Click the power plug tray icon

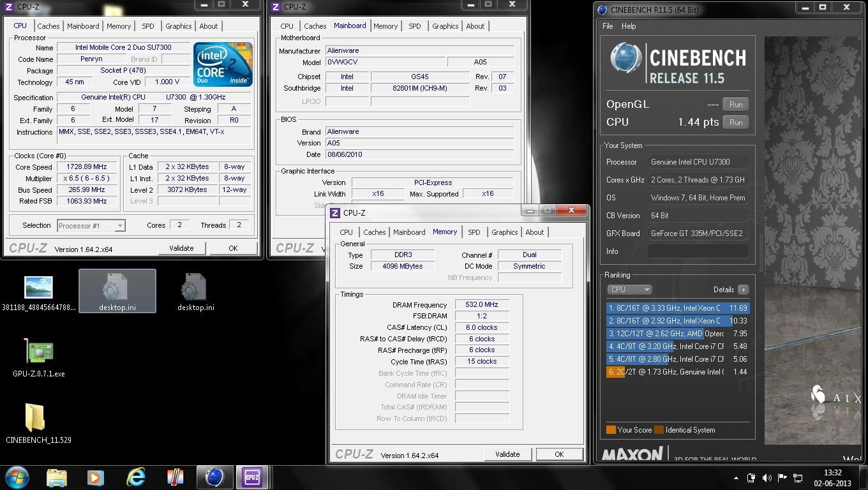(x=752, y=478)
